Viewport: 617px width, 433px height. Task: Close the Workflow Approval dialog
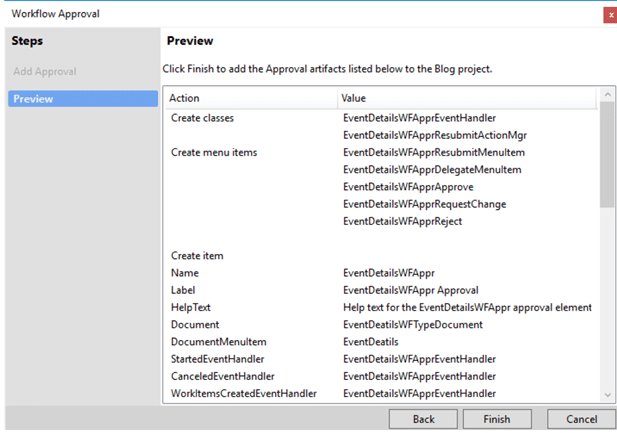click(x=610, y=15)
